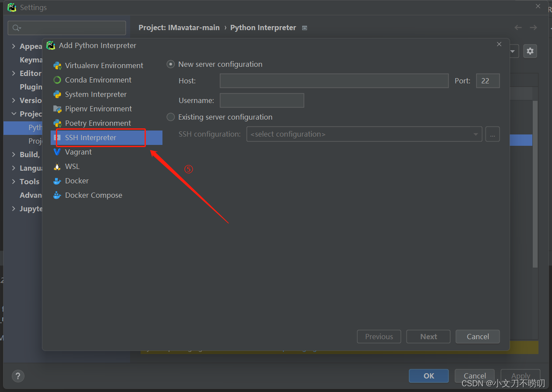Click the help question mark button

click(18, 376)
